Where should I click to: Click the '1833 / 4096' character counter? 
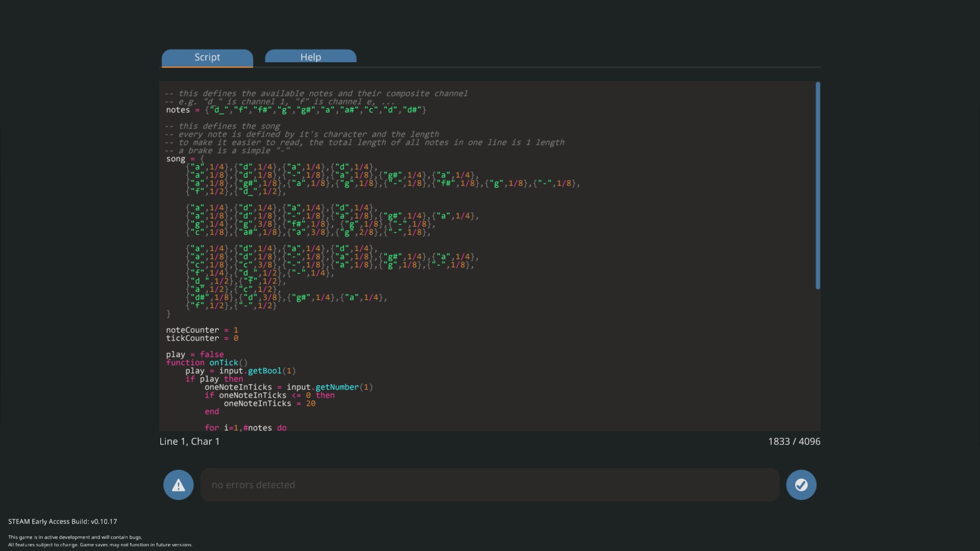point(794,442)
